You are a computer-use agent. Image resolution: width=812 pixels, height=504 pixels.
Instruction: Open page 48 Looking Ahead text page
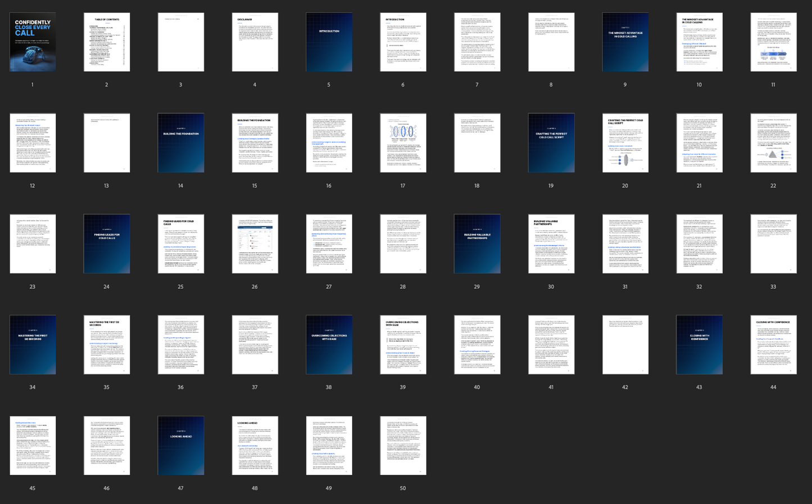click(255, 446)
